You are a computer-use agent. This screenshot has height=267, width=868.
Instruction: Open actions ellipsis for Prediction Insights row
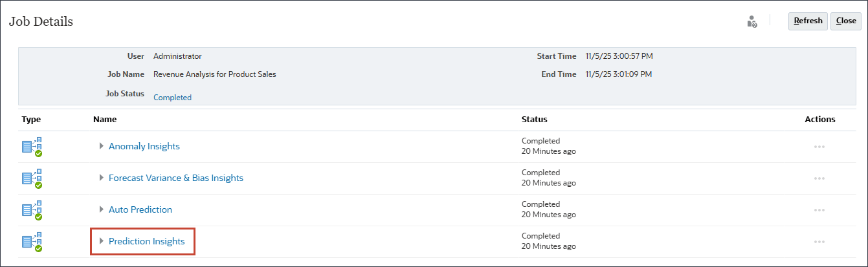point(819,242)
